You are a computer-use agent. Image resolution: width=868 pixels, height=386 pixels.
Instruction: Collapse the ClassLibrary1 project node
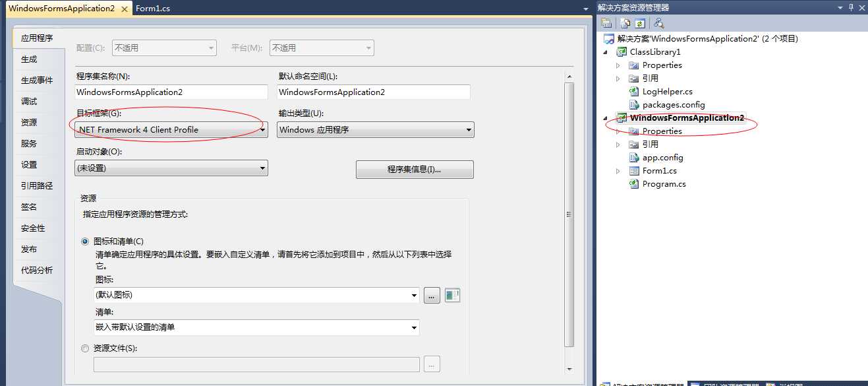point(606,52)
